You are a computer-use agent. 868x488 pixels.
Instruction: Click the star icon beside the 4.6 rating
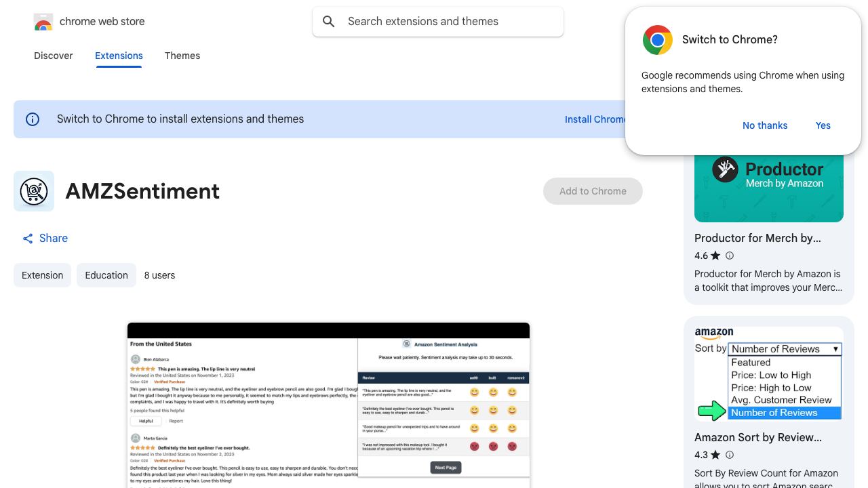coord(715,256)
